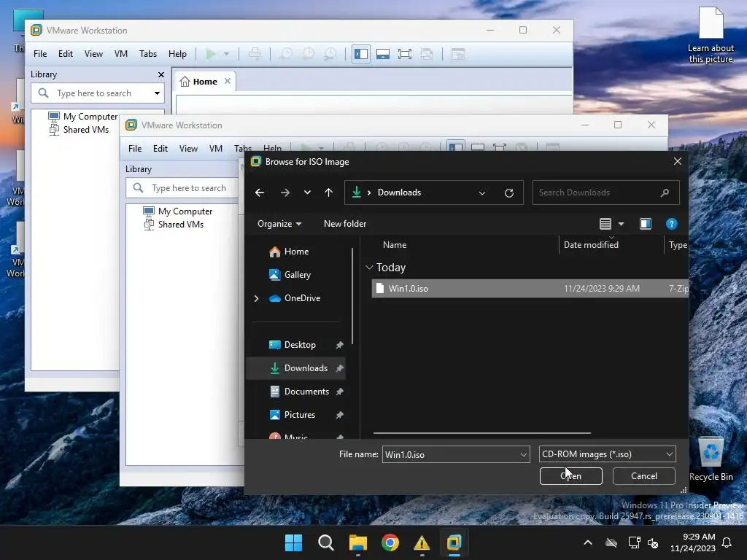Click the blue help question icon
This screenshot has width=747, height=560.
point(671,224)
